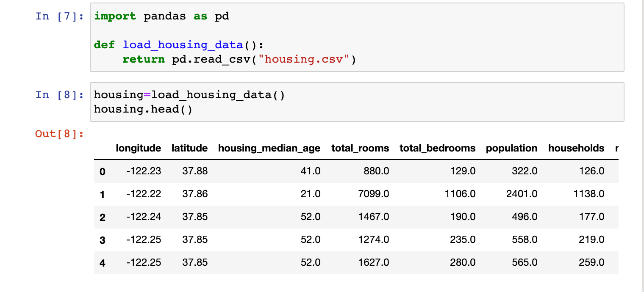Click the longitude column header
644x292 pixels.
point(138,148)
